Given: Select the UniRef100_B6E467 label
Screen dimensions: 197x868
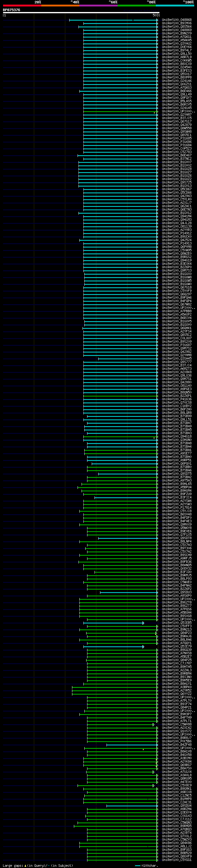Looking at the screenshot, I should coord(176,155).
